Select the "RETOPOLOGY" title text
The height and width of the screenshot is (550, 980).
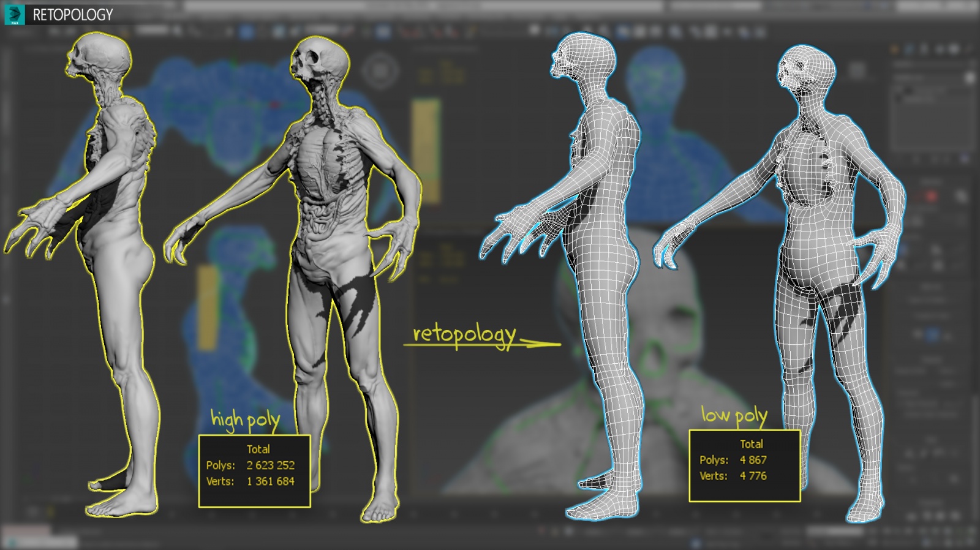(x=73, y=15)
